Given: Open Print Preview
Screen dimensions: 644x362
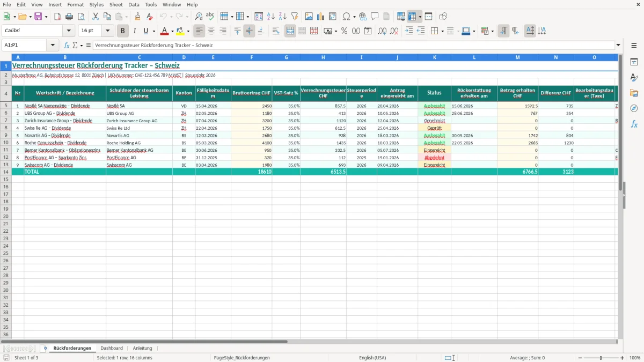Looking at the screenshot, I should point(80,17).
